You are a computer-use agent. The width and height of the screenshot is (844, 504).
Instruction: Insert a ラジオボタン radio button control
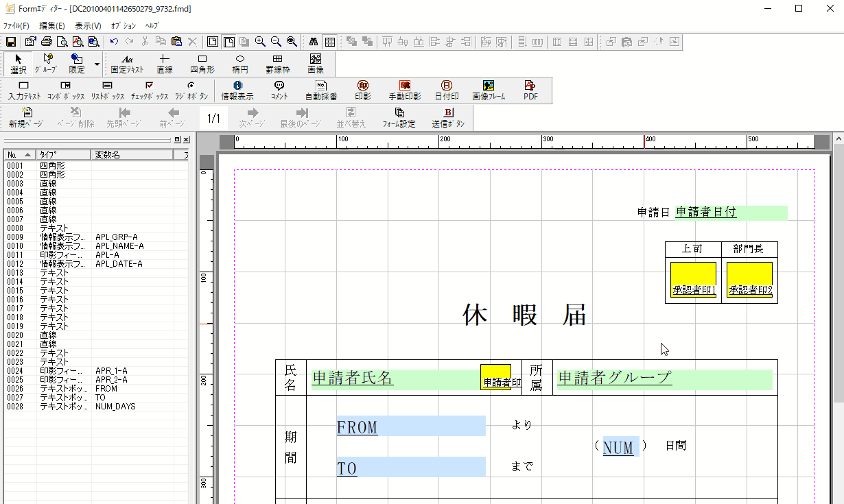(191, 91)
